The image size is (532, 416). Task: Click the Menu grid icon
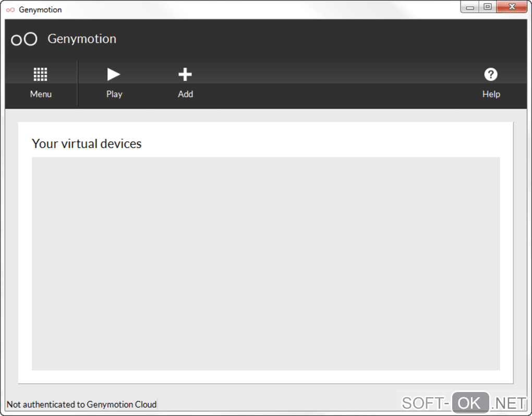coord(41,75)
